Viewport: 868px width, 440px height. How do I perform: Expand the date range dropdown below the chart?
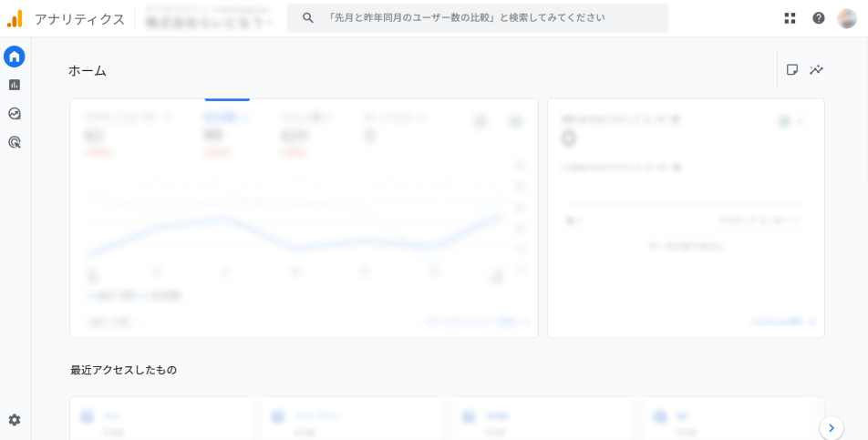113,322
